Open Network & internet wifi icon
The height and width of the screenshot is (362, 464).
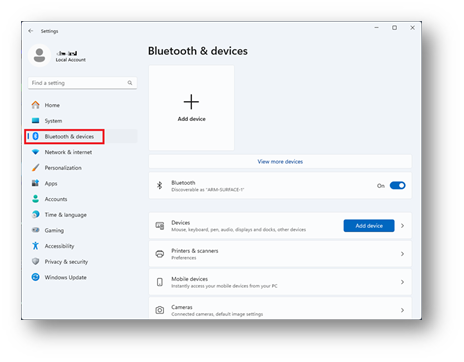point(35,152)
